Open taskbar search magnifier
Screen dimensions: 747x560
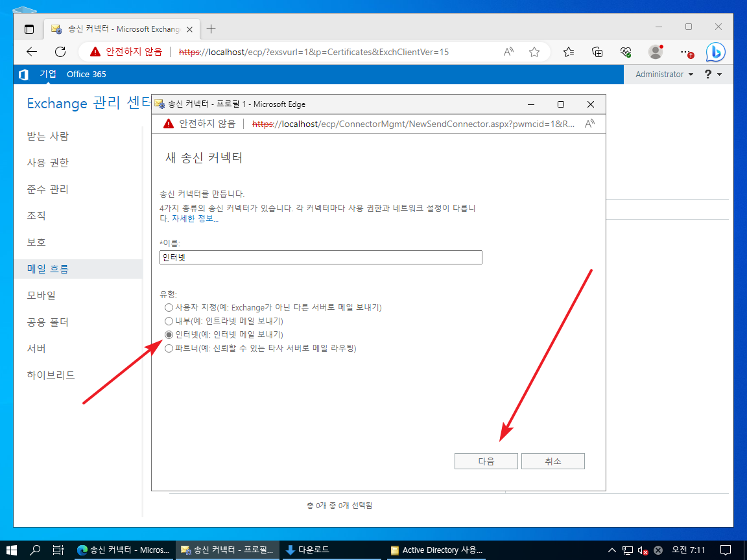[x=35, y=550]
